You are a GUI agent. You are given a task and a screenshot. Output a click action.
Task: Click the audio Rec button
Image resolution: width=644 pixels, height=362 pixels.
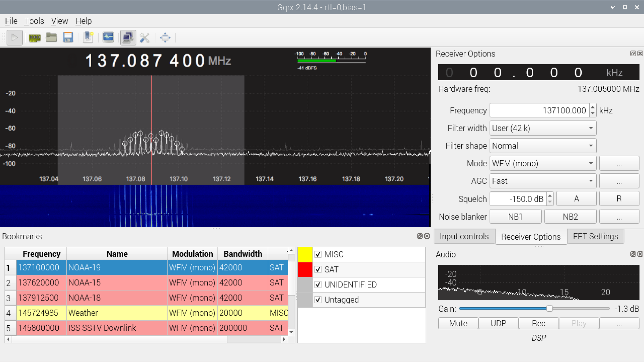pos(538,323)
